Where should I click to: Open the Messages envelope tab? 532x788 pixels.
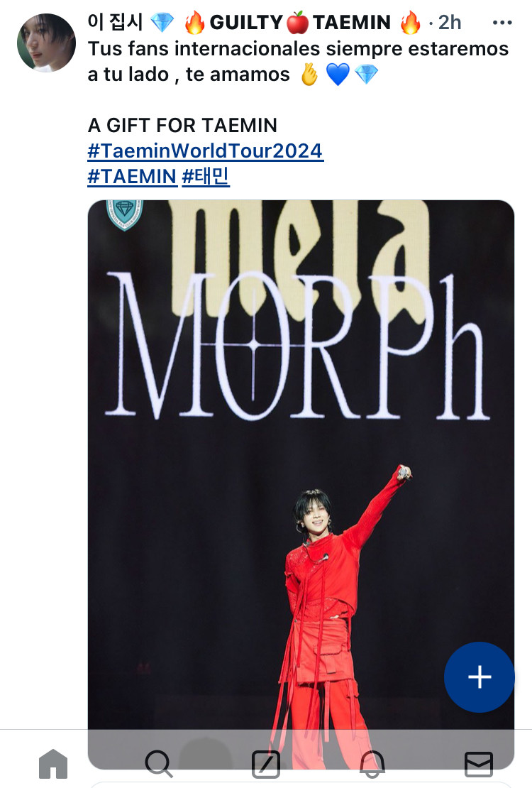478,764
